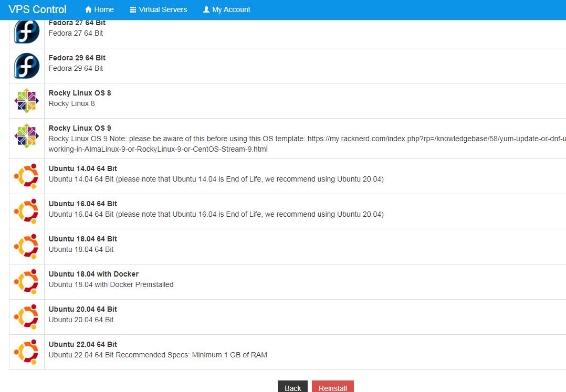Click the person icon beside My Account
The height and width of the screenshot is (392, 566).
coord(206,10)
